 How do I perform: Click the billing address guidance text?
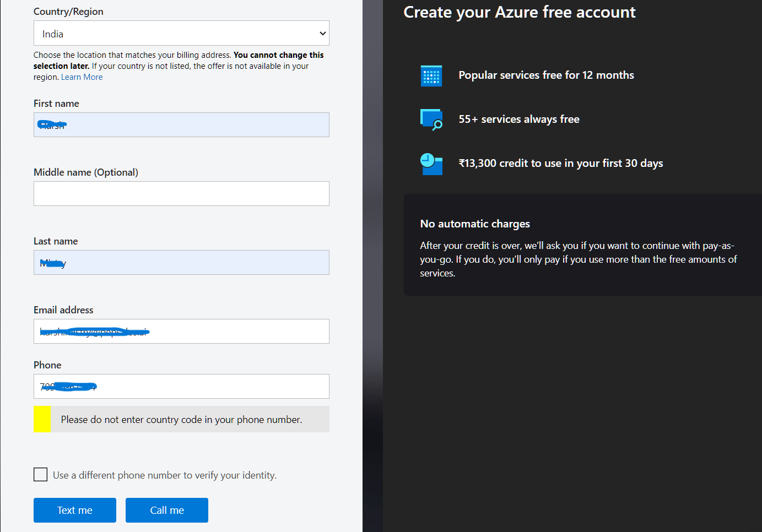[179, 66]
